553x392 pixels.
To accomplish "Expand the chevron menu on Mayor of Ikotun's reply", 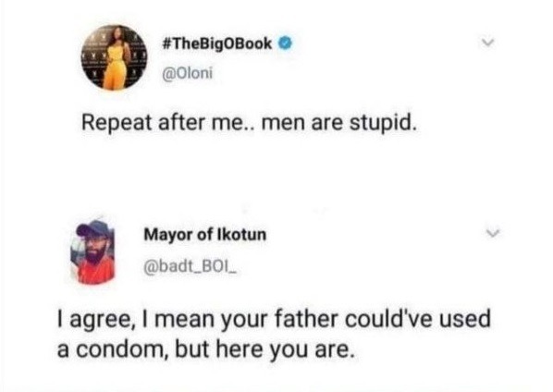I will point(492,233).
